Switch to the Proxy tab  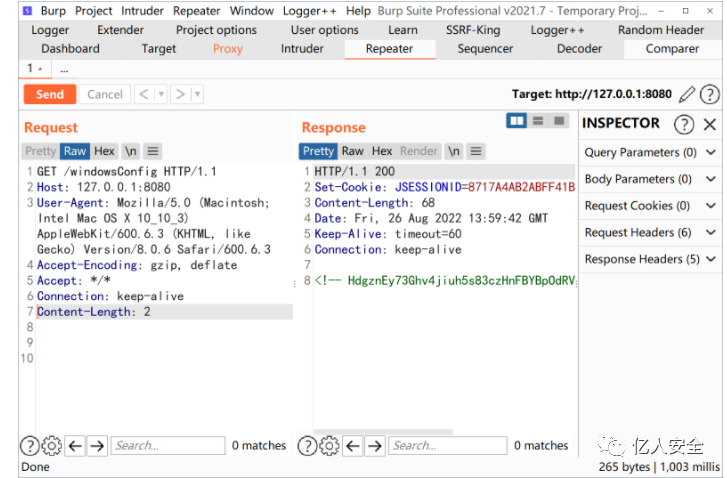coord(228,49)
